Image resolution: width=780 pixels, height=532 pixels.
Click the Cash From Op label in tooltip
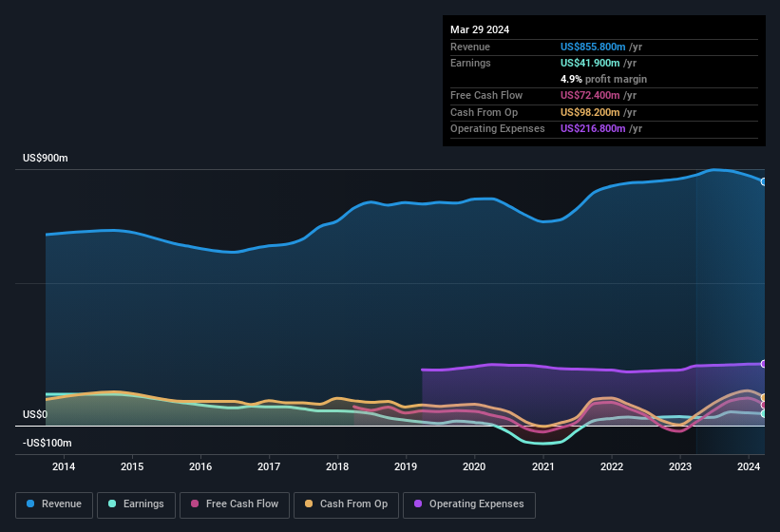[484, 112]
